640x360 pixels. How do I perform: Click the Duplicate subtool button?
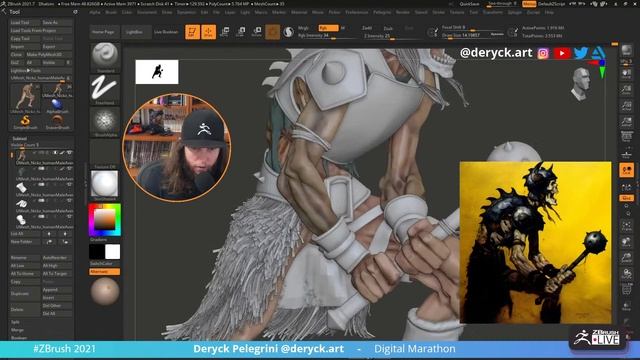[25, 294]
